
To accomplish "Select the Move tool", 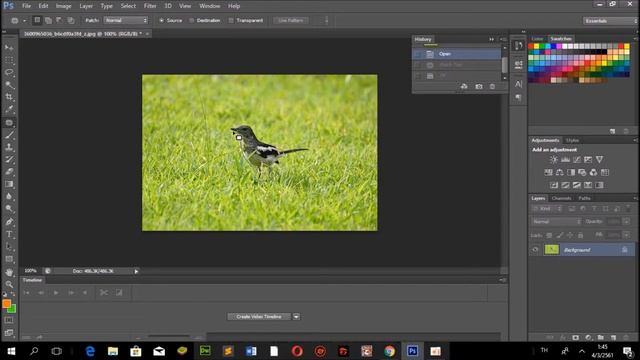I will coord(9,48).
